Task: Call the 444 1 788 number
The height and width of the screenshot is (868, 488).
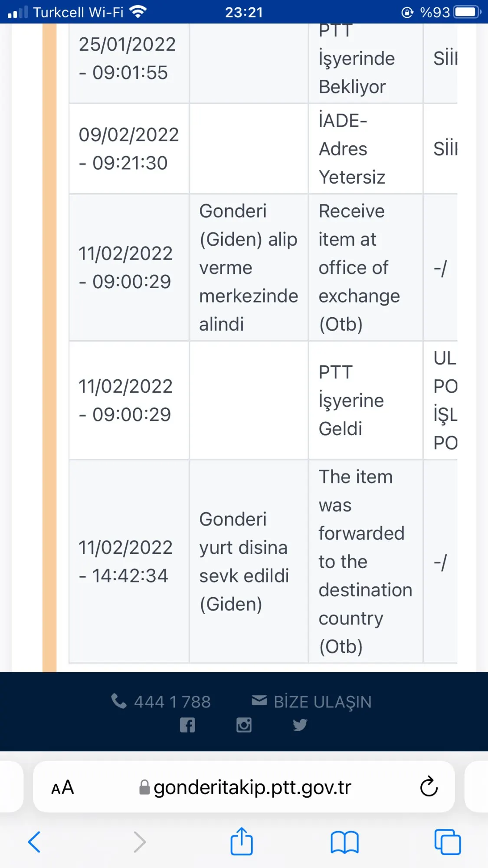Action: [x=172, y=702]
